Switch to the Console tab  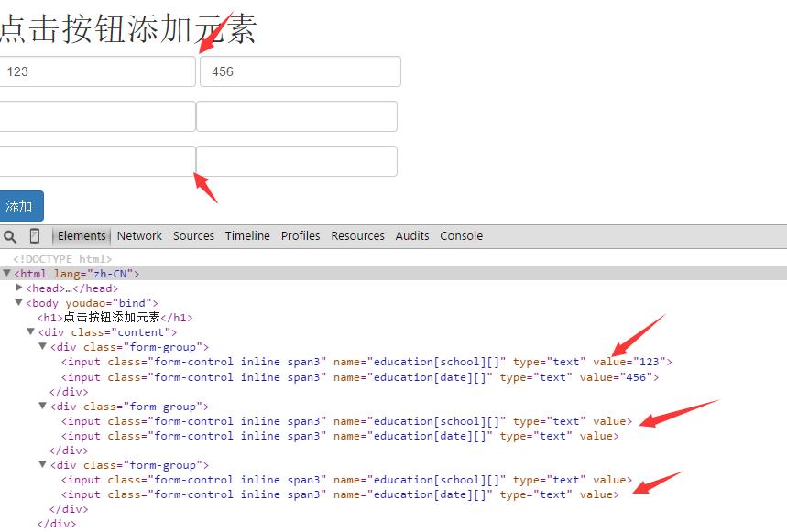click(x=461, y=235)
